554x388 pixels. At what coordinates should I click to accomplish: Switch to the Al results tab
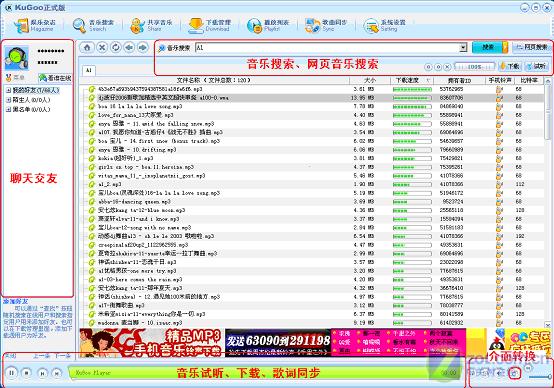(x=89, y=70)
